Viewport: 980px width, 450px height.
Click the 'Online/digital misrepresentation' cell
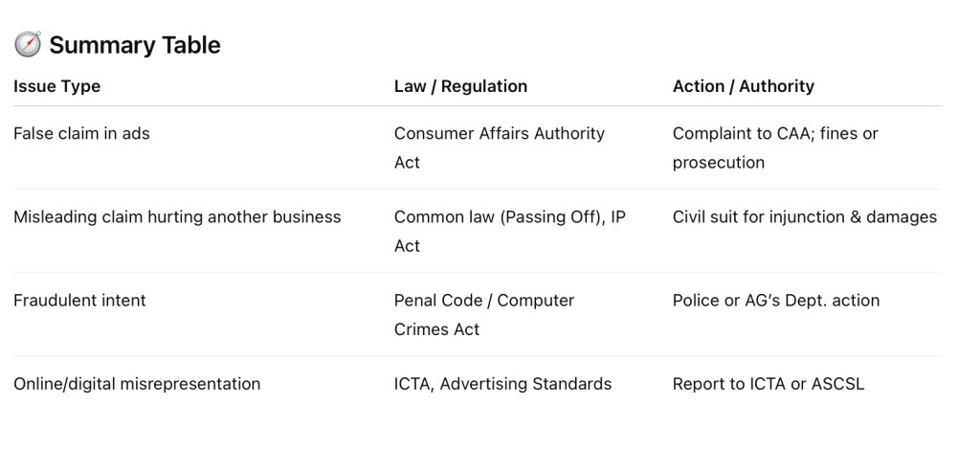tap(137, 384)
